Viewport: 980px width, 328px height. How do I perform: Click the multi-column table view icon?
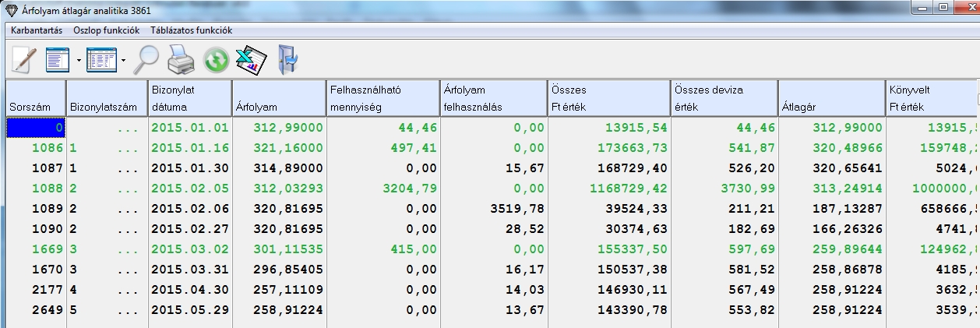[101, 59]
